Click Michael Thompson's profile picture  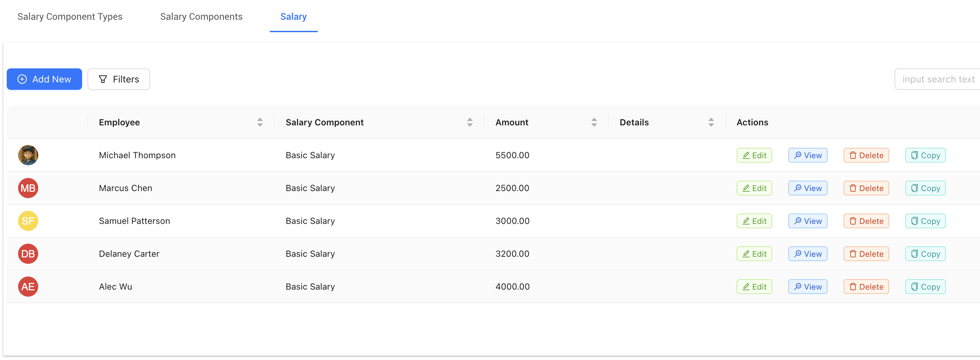point(28,155)
